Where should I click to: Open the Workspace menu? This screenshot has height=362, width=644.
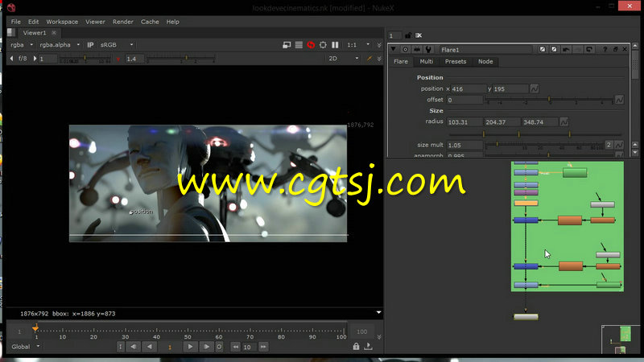pos(62,22)
